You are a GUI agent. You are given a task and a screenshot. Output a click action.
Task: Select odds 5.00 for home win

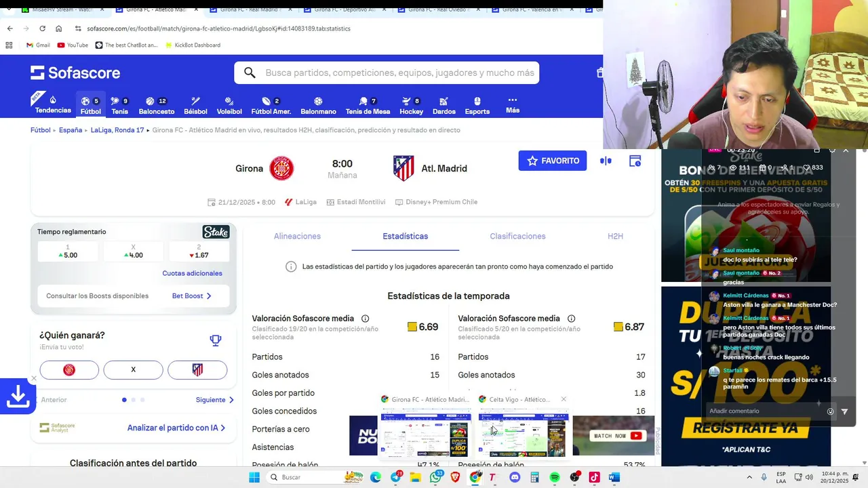(x=68, y=251)
